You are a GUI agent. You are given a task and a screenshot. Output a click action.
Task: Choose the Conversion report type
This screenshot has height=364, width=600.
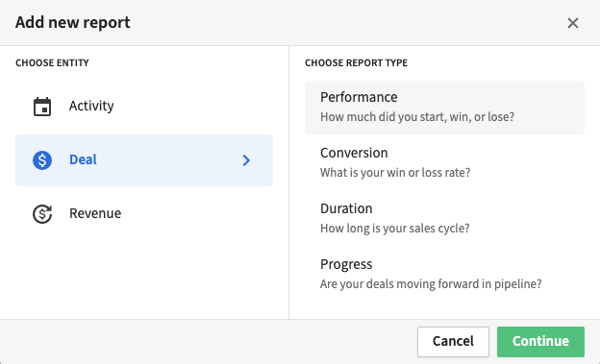pyautogui.click(x=444, y=162)
